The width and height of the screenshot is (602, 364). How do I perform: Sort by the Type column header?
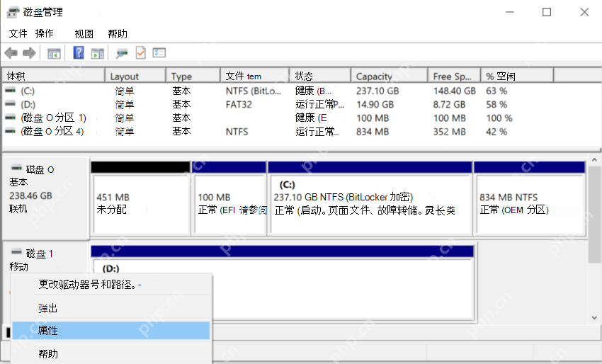coord(193,76)
